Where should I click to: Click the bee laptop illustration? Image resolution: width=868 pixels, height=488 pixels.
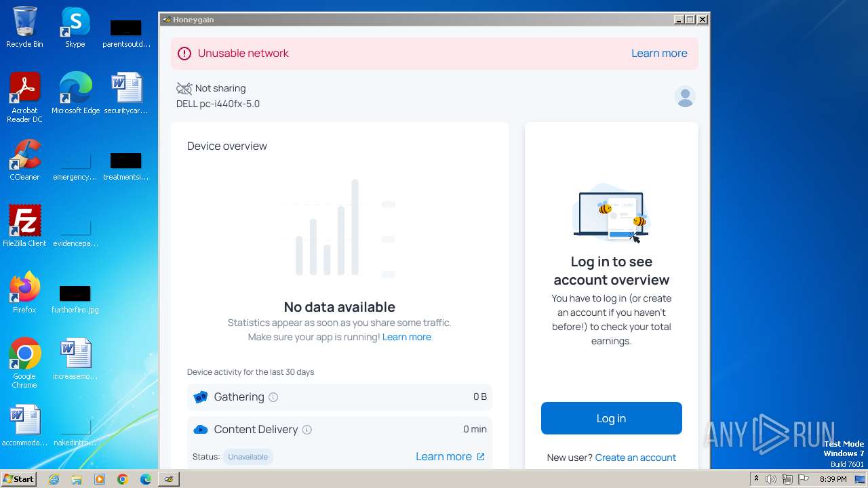pyautogui.click(x=610, y=213)
